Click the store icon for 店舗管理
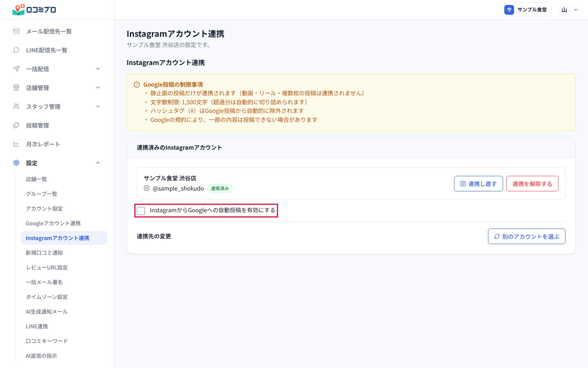 pos(16,88)
